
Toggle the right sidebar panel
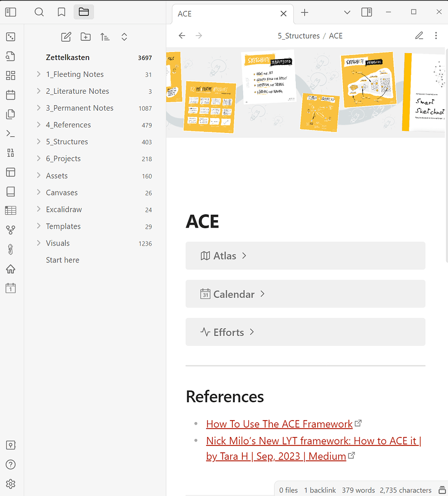[366, 12]
